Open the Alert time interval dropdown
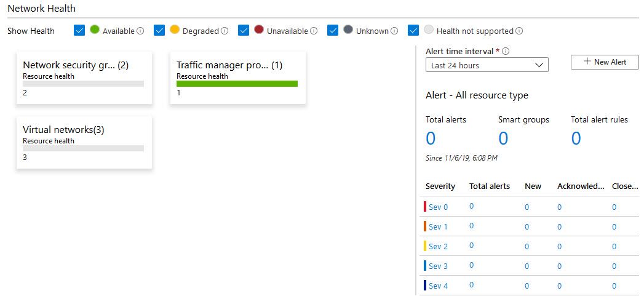 coord(487,65)
